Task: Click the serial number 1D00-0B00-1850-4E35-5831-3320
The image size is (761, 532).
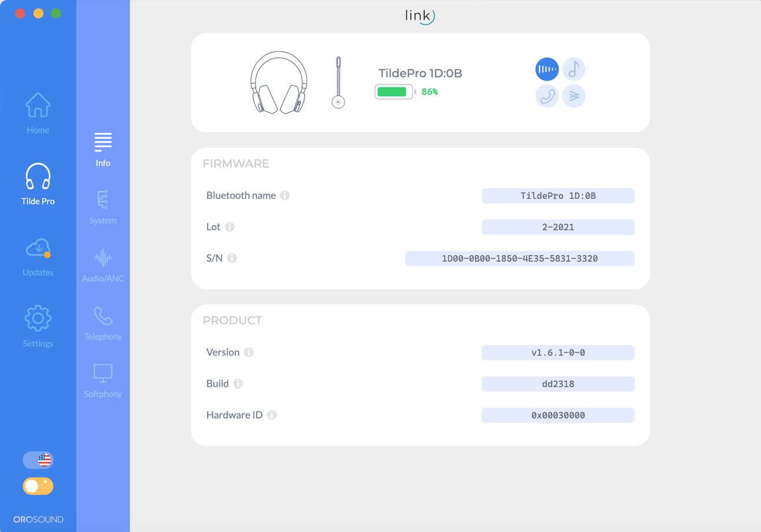Action: click(x=520, y=258)
